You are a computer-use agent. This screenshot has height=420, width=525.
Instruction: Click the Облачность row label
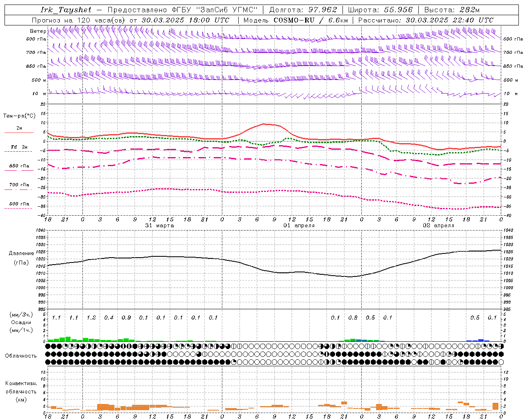coord(21,356)
